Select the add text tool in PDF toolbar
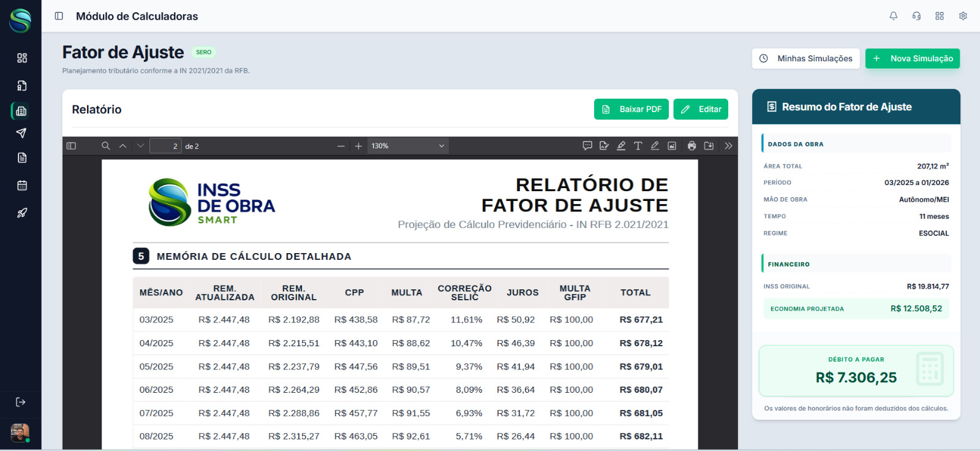The image size is (980, 451). click(x=638, y=146)
